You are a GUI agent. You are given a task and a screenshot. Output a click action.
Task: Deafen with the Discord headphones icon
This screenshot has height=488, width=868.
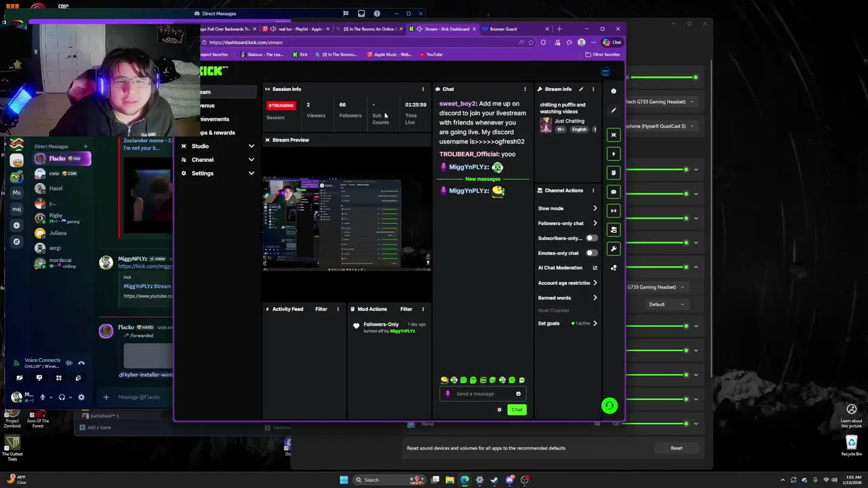pyautogui.click(x=62, y=397)
